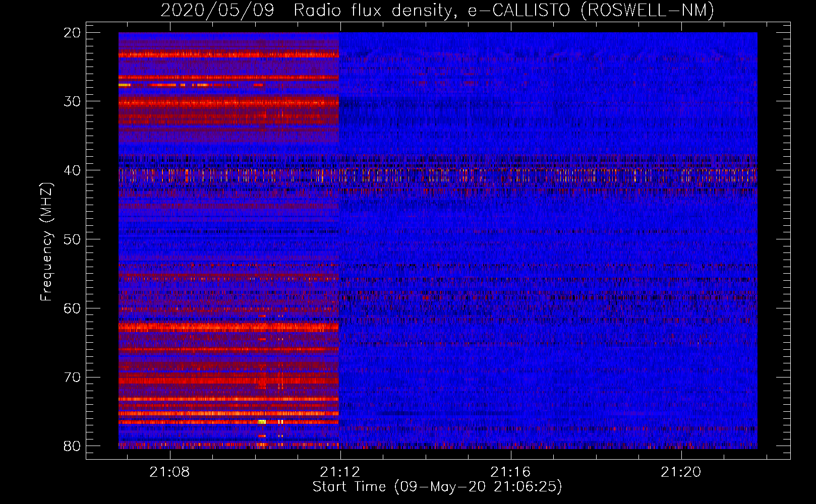816x504 pixels.
Task: Click the 50 frequency tick label
Action: click(x=73, y=239)
